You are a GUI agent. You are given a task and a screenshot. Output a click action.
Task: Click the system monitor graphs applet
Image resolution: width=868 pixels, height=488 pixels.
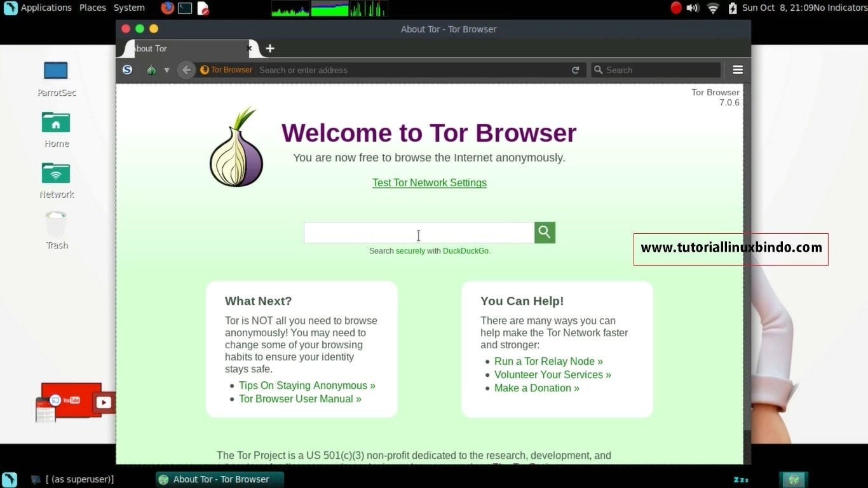point(329,8)
